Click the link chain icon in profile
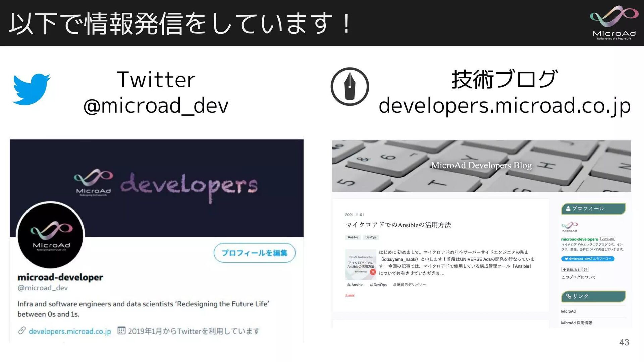 [22, 331]
